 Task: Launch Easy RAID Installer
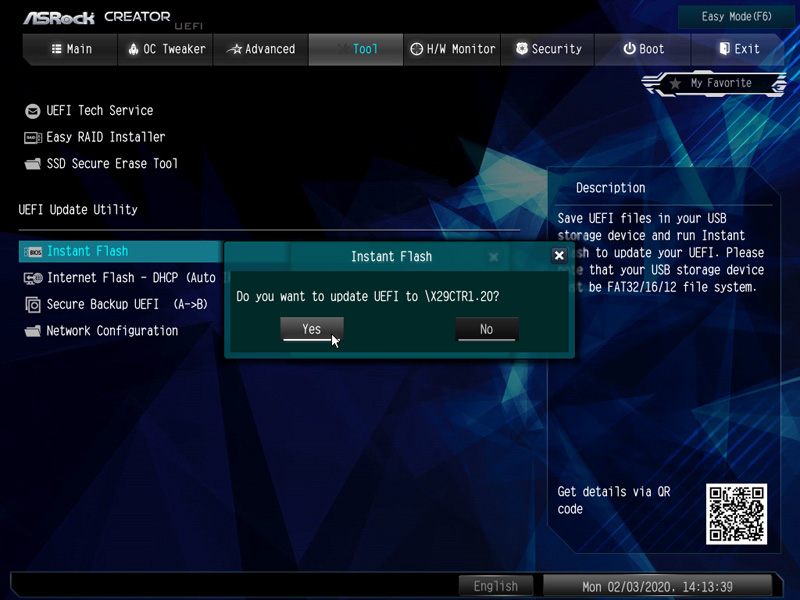pos(106,137)
